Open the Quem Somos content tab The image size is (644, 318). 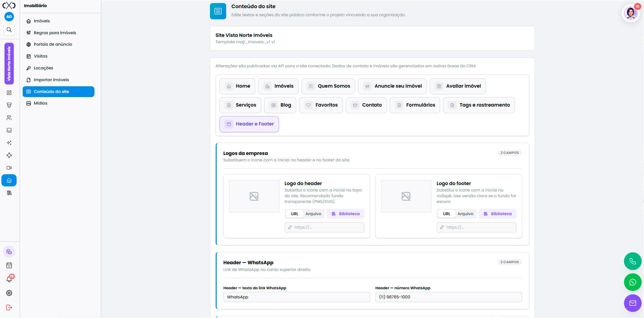[328, 86]
